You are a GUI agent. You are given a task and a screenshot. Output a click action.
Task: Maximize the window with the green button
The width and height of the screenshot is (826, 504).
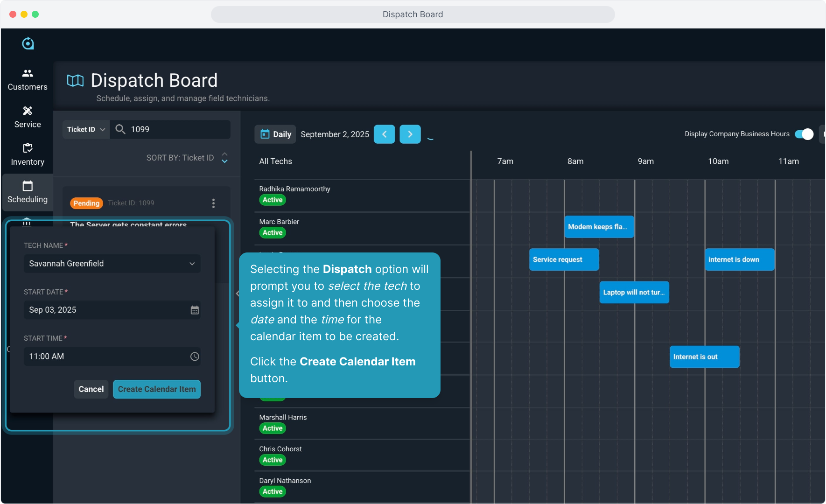[35, 14]
